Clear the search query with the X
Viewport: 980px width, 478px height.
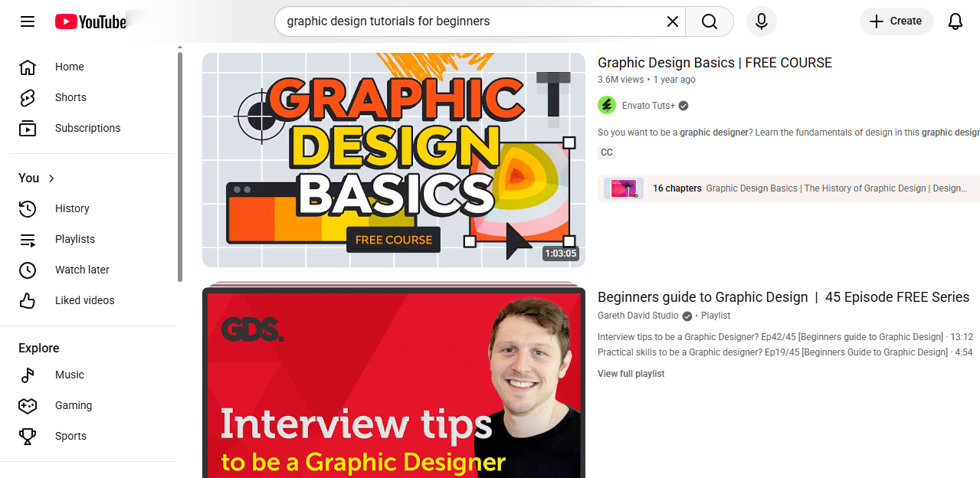[x=672, y=21]
